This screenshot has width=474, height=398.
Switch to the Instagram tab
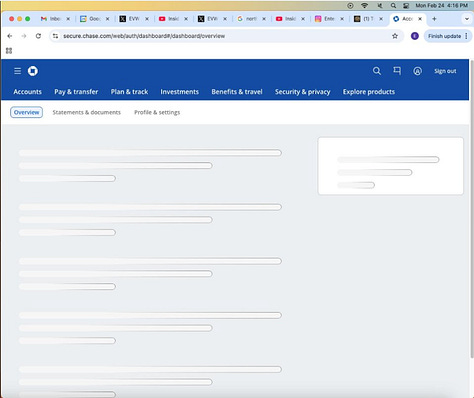coord(329,19)
